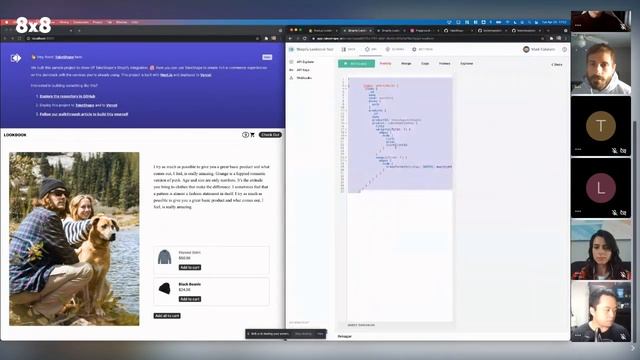Add the Black Beanie to cart

(190, 299)
